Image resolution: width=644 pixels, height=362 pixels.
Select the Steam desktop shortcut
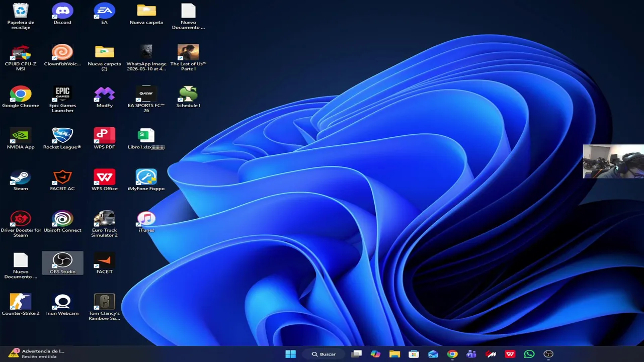[x=21, y=180]
